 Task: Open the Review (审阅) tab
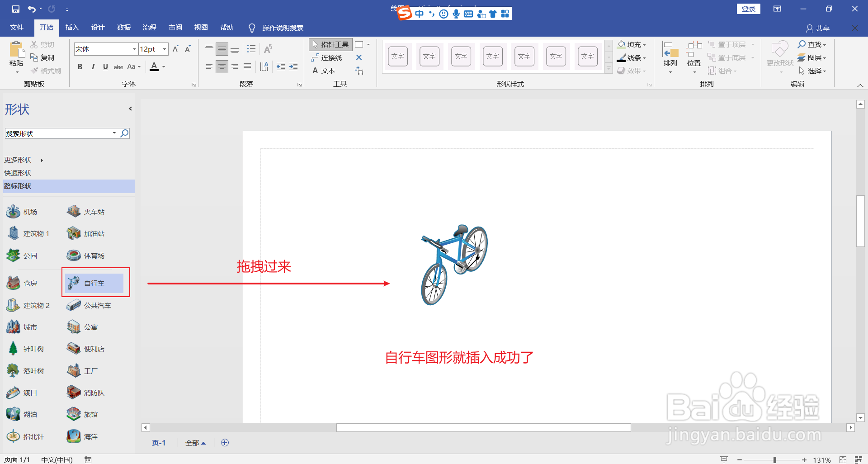(x=175, y=28)
